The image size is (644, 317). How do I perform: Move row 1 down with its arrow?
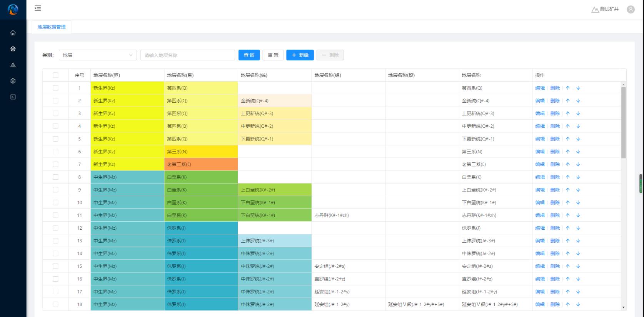[x=578, y=88]
